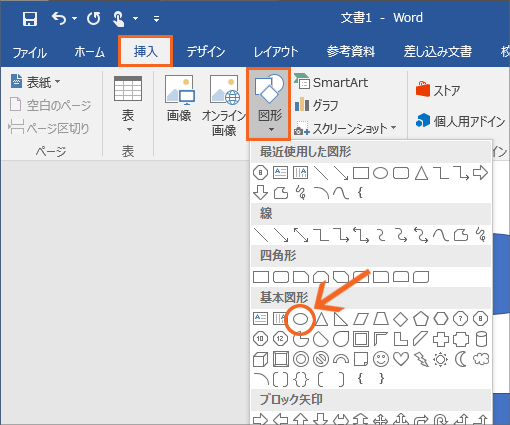Select the diamond shape in 基本図形
The width and height of the screenshot is (510, 425).
point(401,319)
